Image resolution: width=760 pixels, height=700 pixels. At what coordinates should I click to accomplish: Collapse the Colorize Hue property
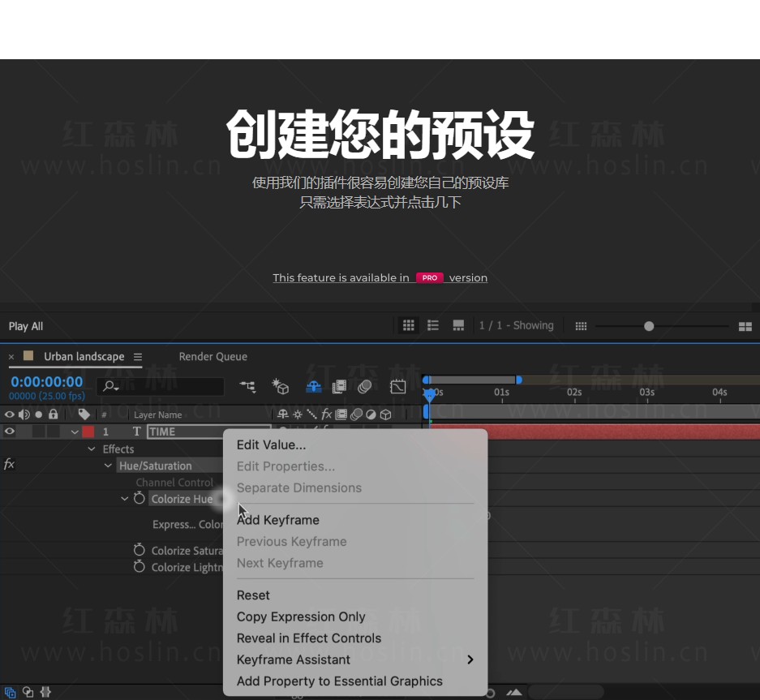(125, 498)
